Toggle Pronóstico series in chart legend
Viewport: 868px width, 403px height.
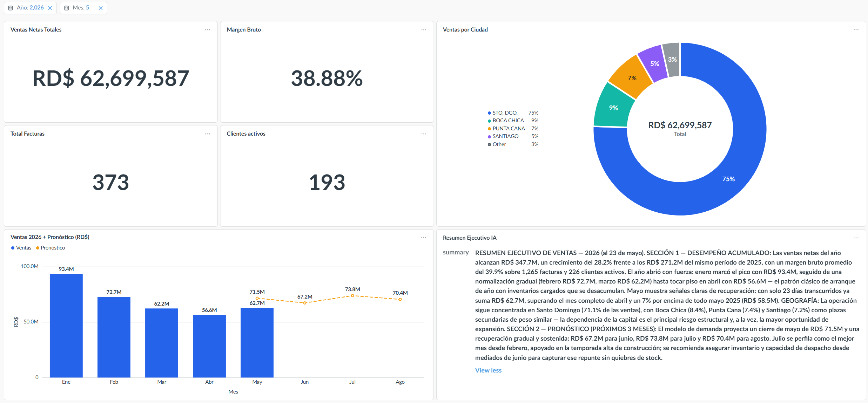[51, 248]
